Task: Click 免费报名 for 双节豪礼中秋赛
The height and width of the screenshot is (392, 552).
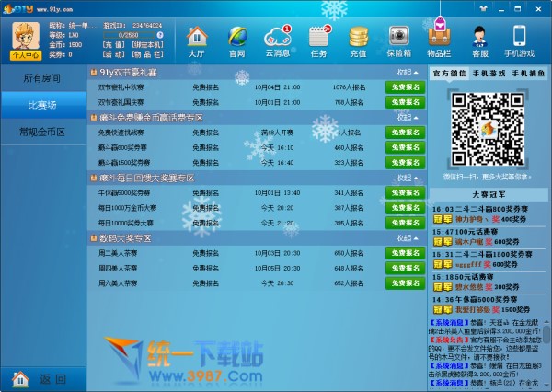Action: pyautogui.click(x=404, y=87)
